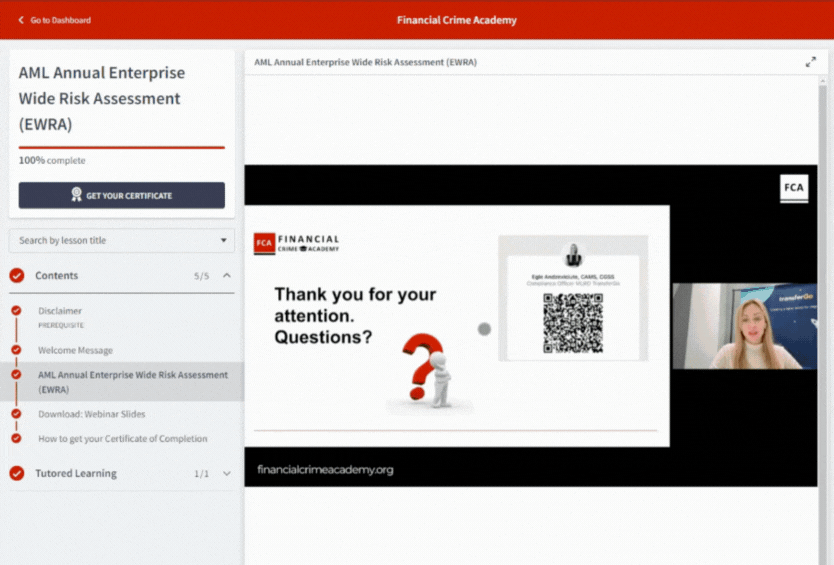Collapse the Contents section chevron

tap(227, 275)
